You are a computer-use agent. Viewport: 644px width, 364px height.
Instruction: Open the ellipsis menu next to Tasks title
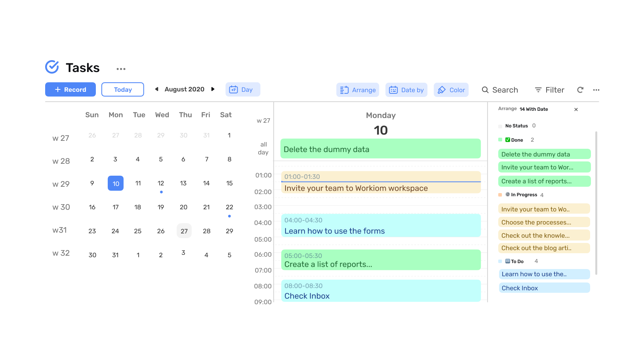point(121,68)
